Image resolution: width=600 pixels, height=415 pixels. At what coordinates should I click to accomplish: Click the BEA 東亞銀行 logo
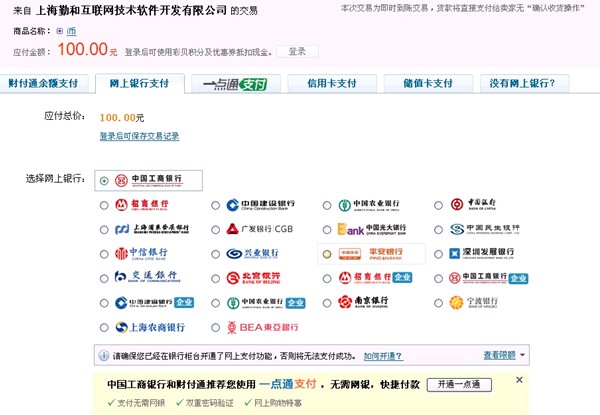(x=262, y=327)
